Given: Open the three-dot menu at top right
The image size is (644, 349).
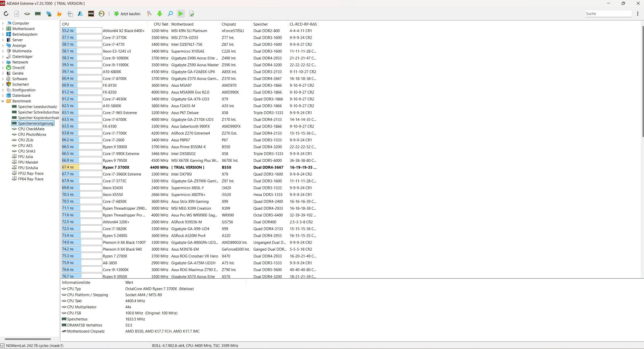Looking at the screenshot, I should (638, 14).
